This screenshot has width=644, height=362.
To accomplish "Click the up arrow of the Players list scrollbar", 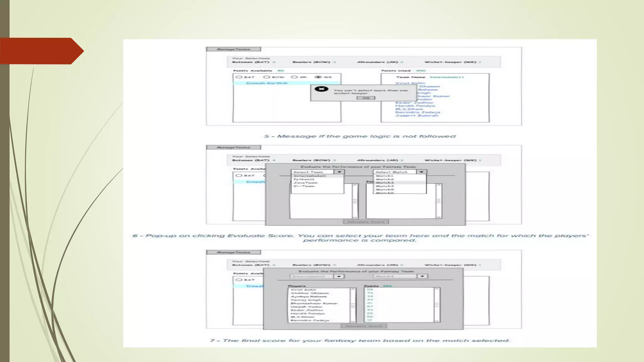I will click(353, 289).
